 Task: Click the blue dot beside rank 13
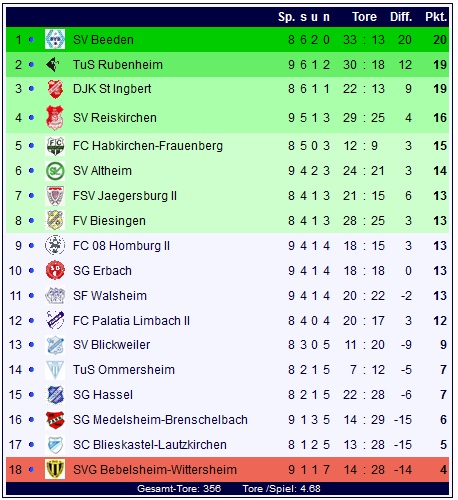(x=31, y=345)
